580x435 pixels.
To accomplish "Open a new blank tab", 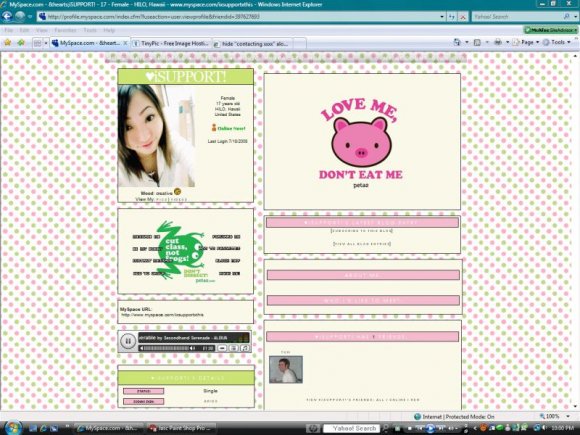I will (x=300, y=43).
